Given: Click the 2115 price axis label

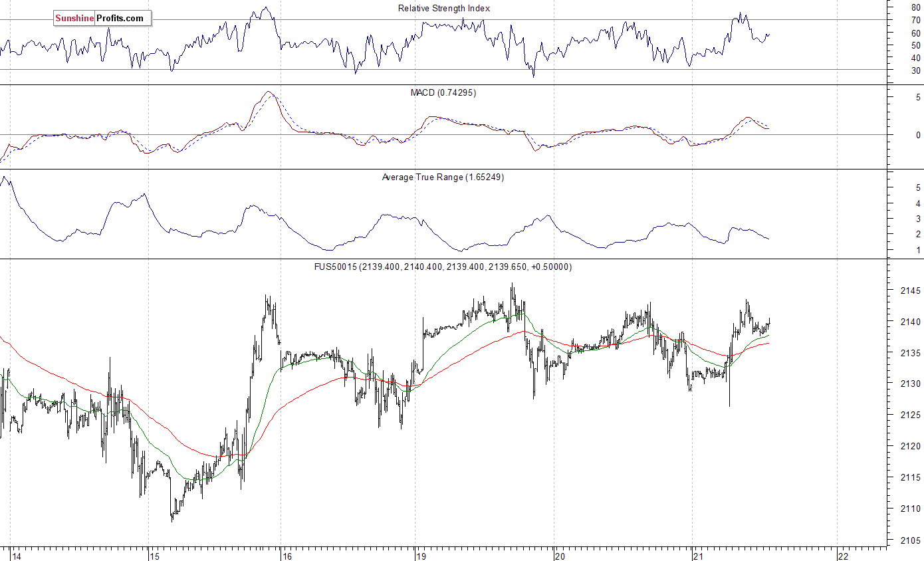Looking at the screenshot, I should [910, 478].
